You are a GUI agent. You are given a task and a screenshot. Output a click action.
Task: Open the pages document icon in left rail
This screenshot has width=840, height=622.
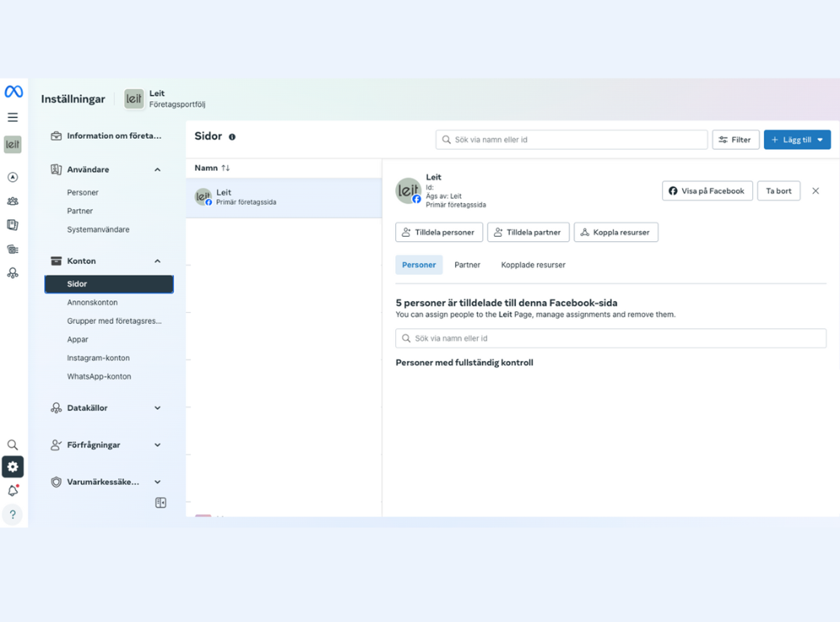13,225
